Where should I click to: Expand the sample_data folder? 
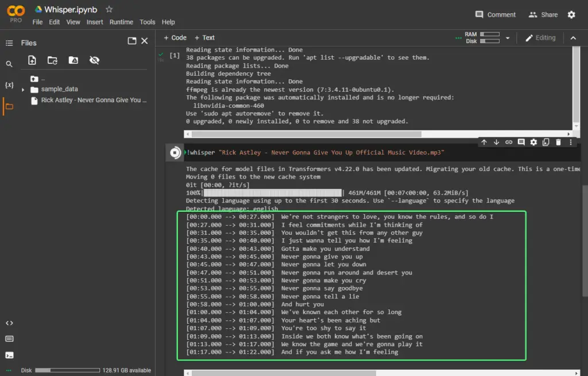point(23,90)
